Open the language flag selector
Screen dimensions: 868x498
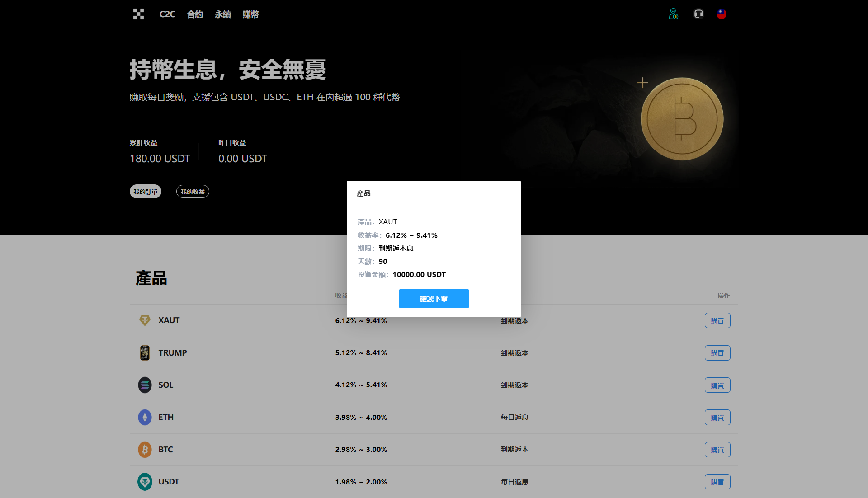click(722, 14)
